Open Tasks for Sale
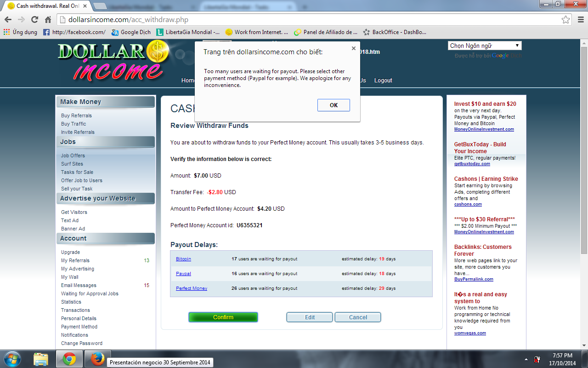Viewport: 588px width, 368px height. pyautogui.click(x=77, y=172)
